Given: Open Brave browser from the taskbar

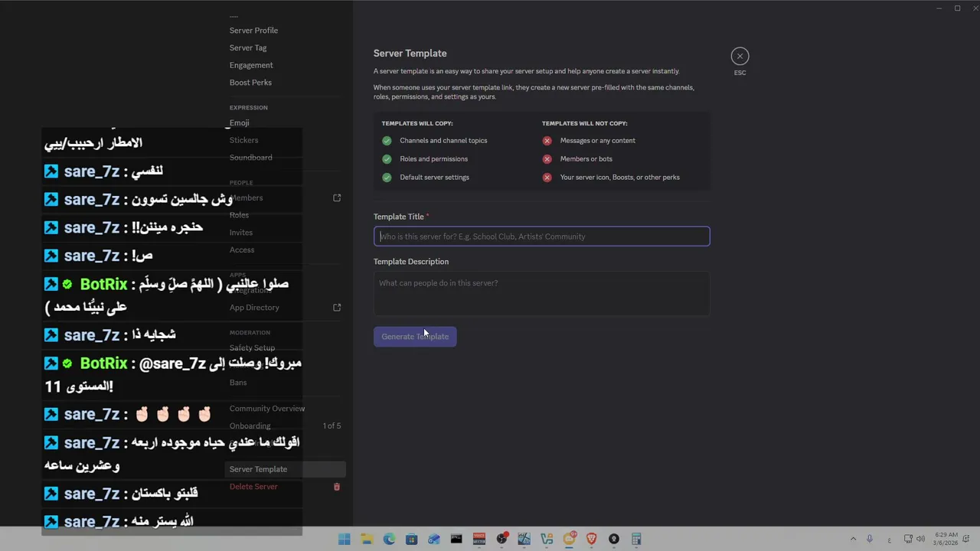Looking at the screenshot, I should coord(591,540).
